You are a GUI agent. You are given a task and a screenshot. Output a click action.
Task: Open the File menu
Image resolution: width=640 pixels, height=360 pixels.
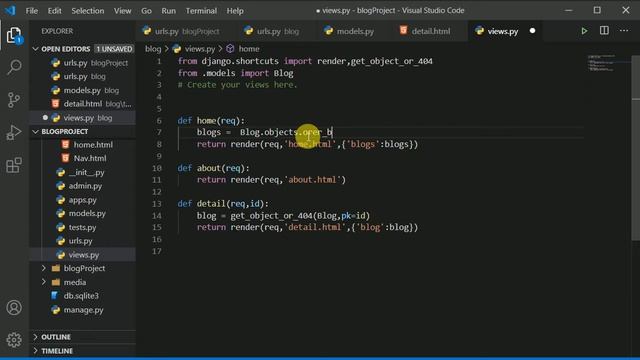click(x=31, y=11)
